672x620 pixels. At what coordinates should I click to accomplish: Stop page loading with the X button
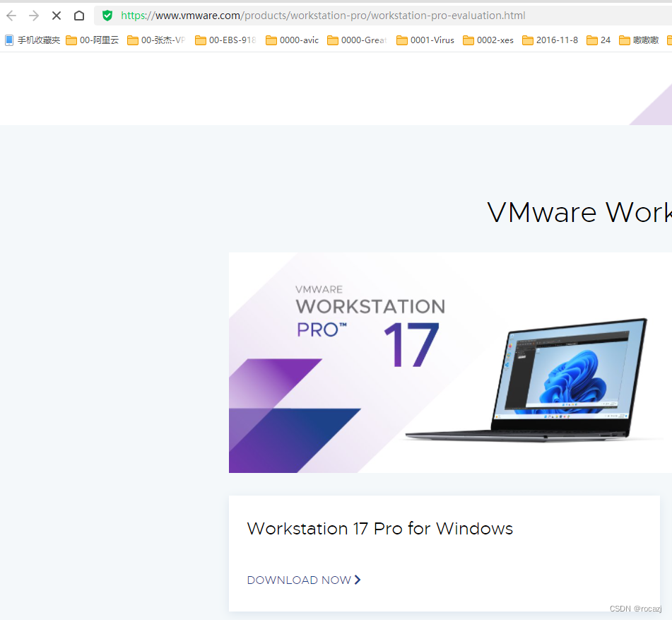coord(56,16)
